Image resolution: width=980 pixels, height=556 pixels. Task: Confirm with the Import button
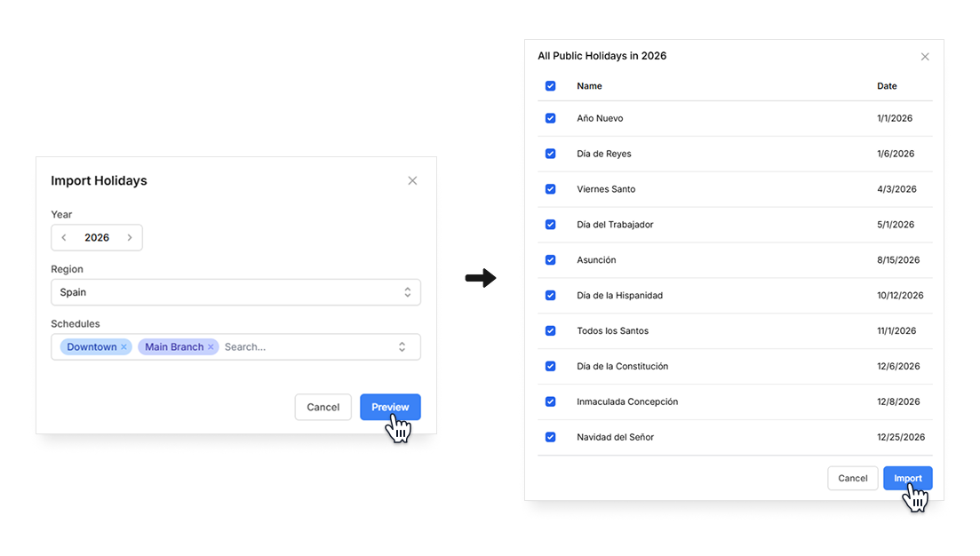point(907,478)
